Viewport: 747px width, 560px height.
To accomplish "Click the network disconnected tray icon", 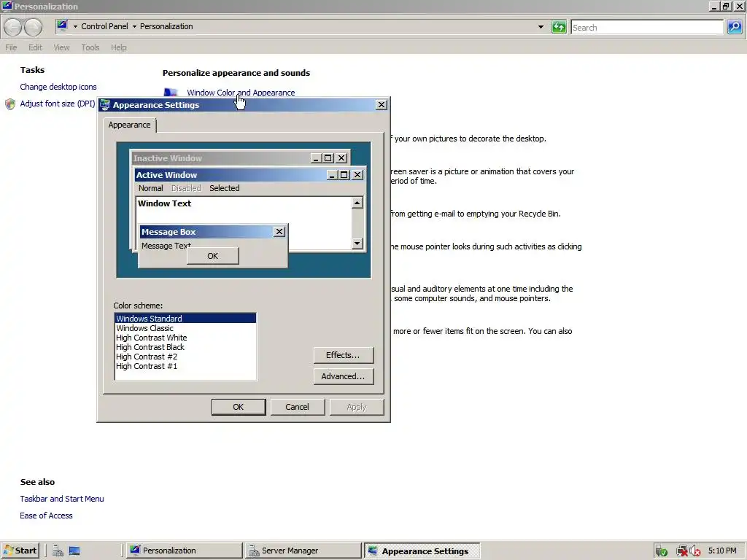I will coord(682,551).
